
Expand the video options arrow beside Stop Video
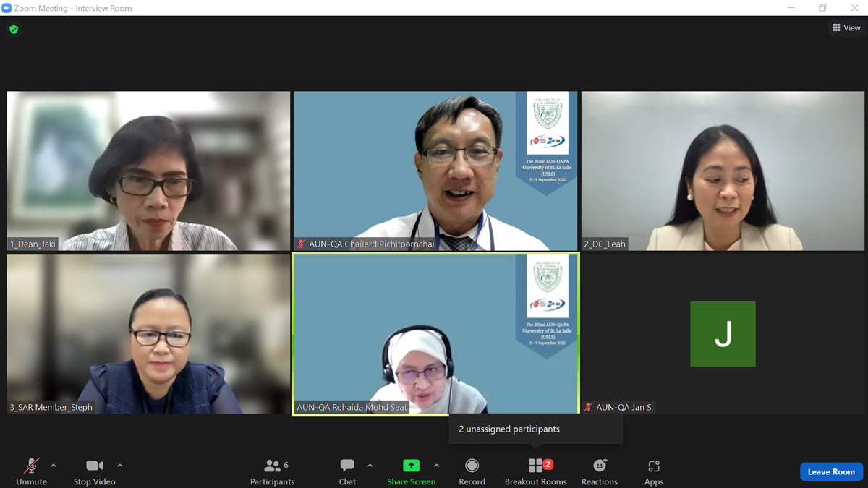click(x=120, y=466)
